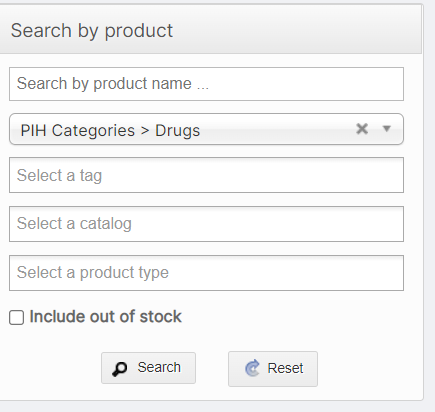The image size is (435, 412).
Task: Click the Search text on the button
Action: tap(159, 367)
